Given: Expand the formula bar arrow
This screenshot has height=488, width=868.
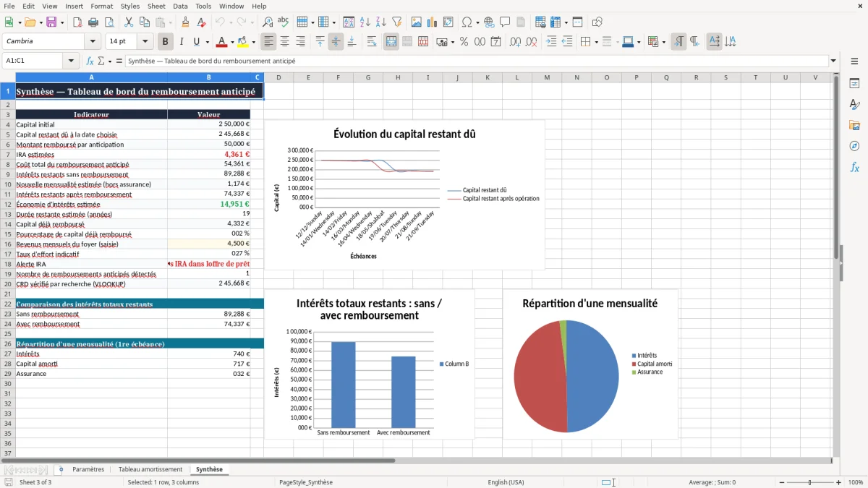Looking at the screenshot, I should (833, 61).
